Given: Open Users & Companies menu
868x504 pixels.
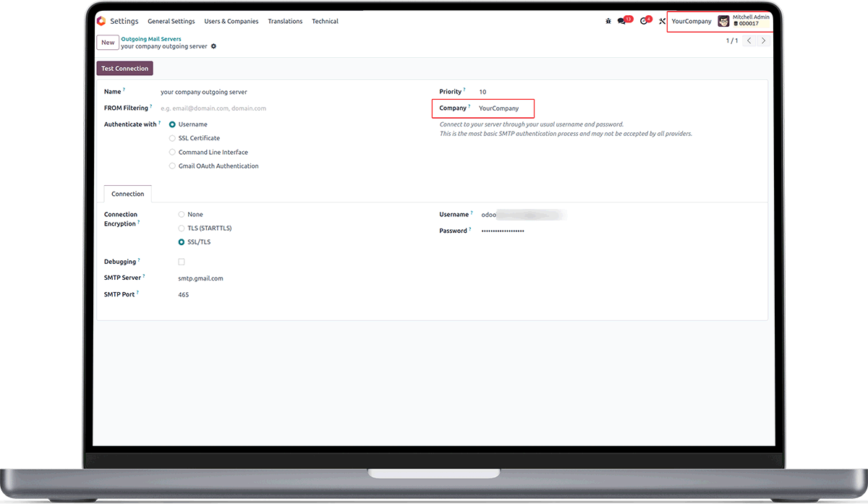Looking at the screenshot, I should tap(231, 22).
